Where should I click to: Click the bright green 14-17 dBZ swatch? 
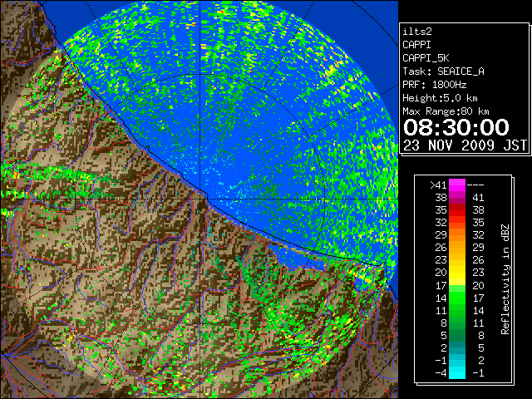pyautogui.click(x=457, y=298)
